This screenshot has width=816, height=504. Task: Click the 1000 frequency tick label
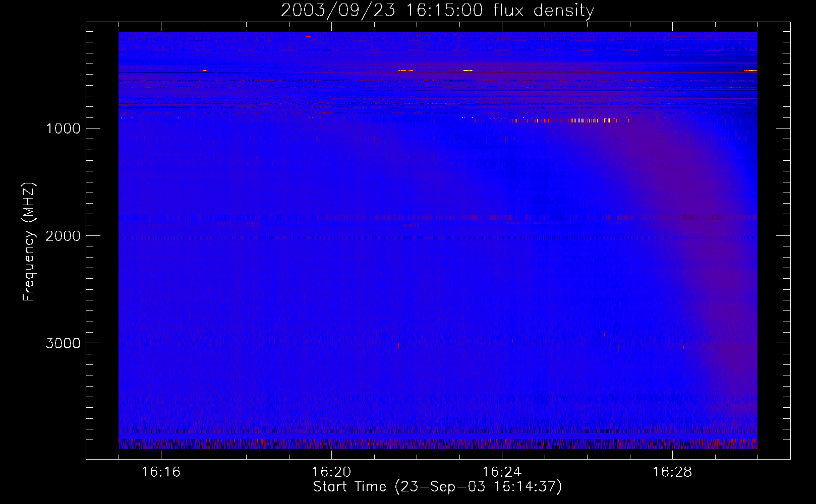63,129
